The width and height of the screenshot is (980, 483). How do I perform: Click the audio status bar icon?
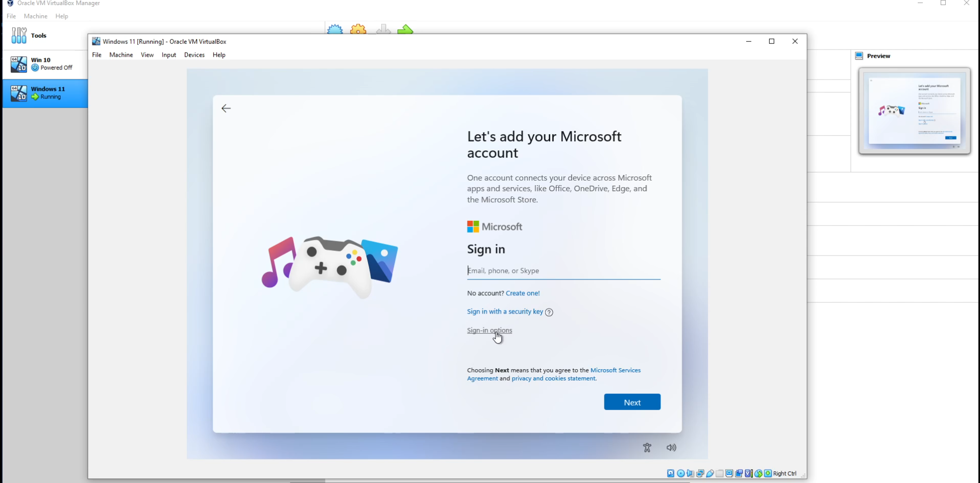click(x=690, y=473)
